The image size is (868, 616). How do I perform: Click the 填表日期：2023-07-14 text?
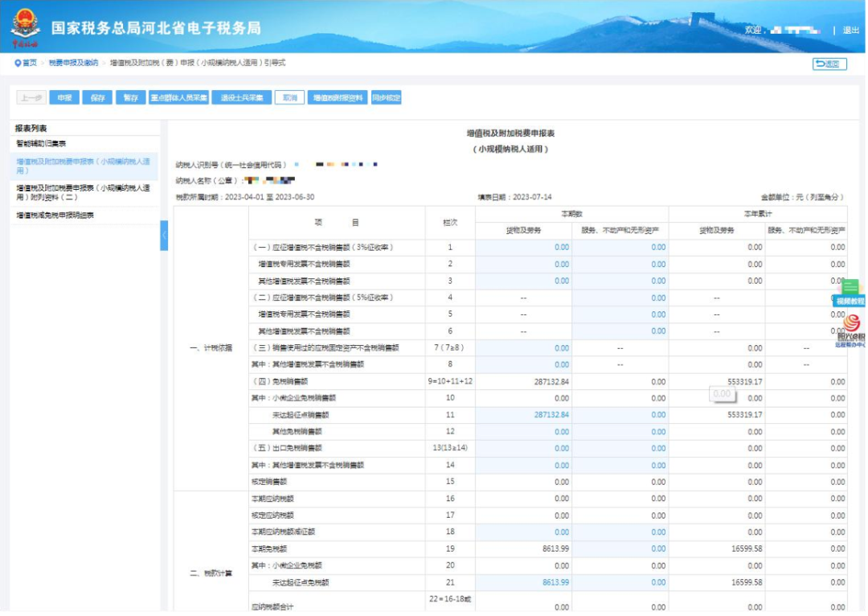point(516,198)
